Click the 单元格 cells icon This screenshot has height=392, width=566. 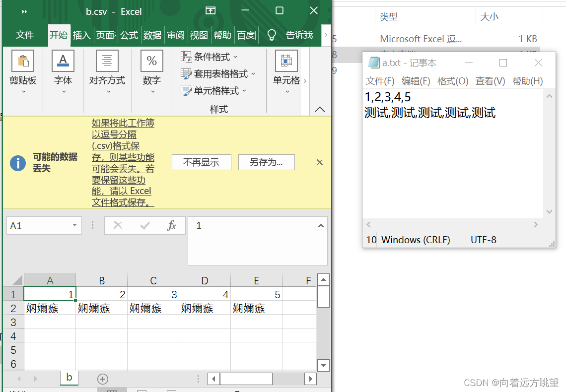coord(286,61)
